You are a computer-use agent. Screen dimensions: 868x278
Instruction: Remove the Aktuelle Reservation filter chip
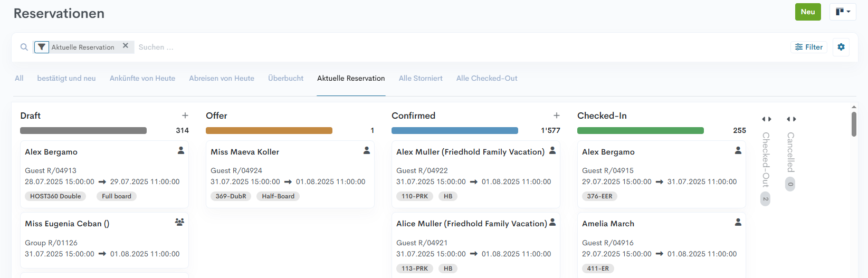coord(126,46)
